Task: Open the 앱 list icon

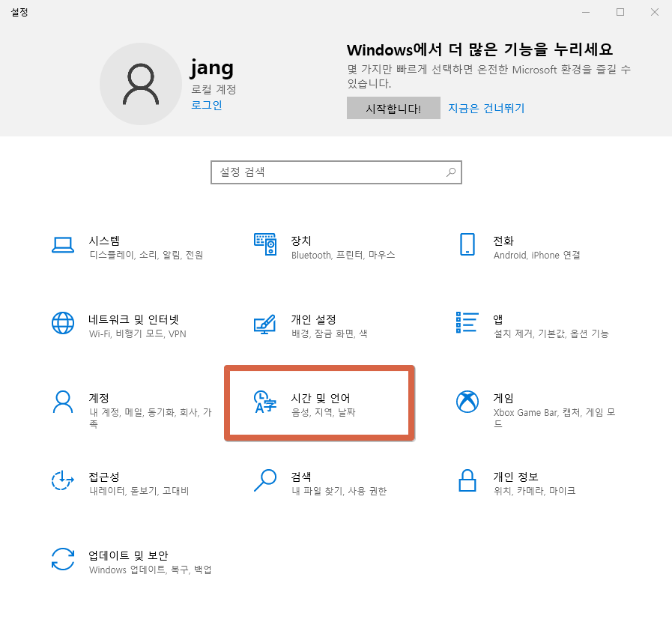Action: point(467,322)
